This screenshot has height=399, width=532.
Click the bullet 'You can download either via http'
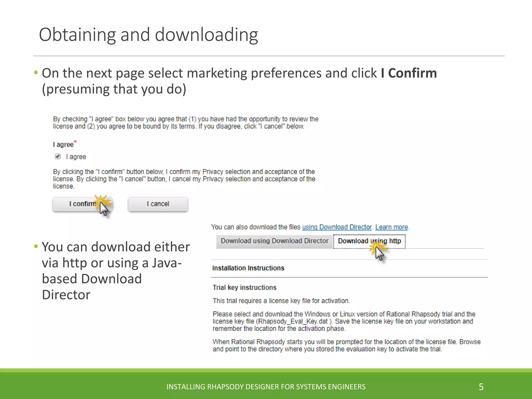(116, 271)
